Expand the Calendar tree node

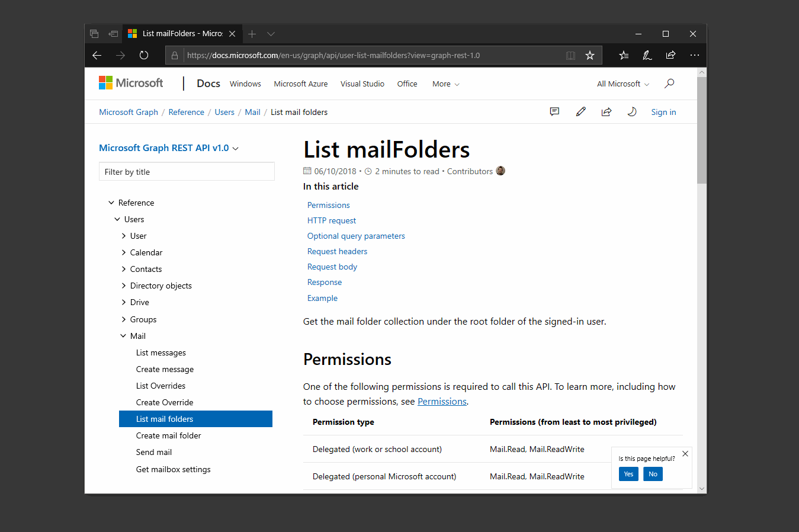(123, 252)
